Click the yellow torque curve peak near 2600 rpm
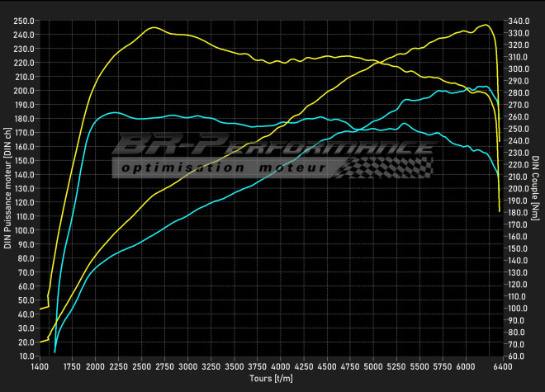545x392 pixels. pos(154,27)
